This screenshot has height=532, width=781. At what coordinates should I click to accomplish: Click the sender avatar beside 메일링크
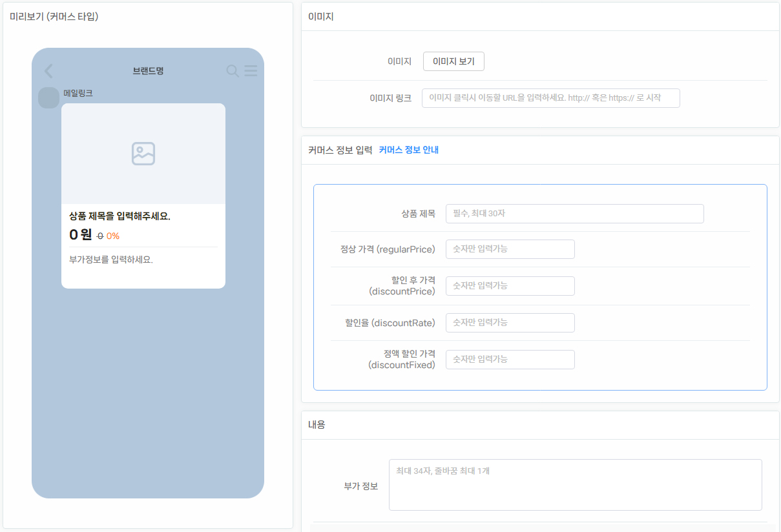(x=48, y=97)
